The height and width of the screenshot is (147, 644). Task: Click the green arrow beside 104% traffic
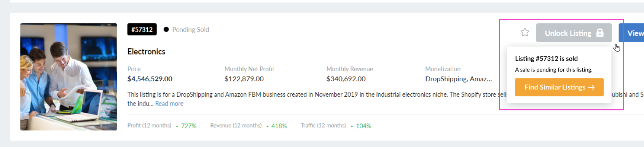352,126
